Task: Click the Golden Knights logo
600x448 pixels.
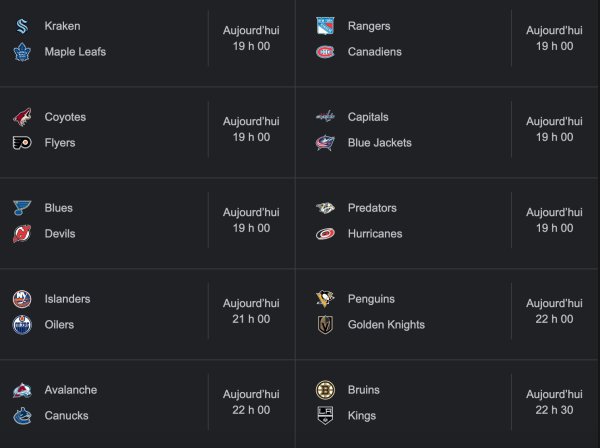Action: point(325,325)
